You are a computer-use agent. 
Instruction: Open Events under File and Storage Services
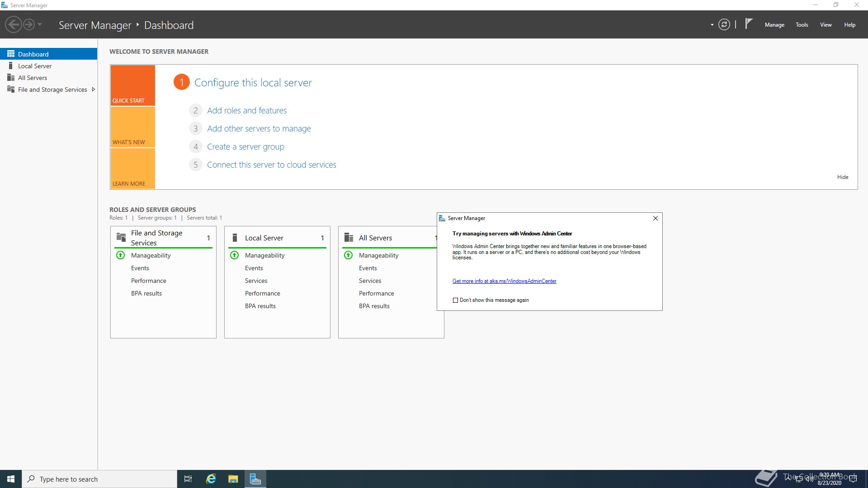(140, 268)
